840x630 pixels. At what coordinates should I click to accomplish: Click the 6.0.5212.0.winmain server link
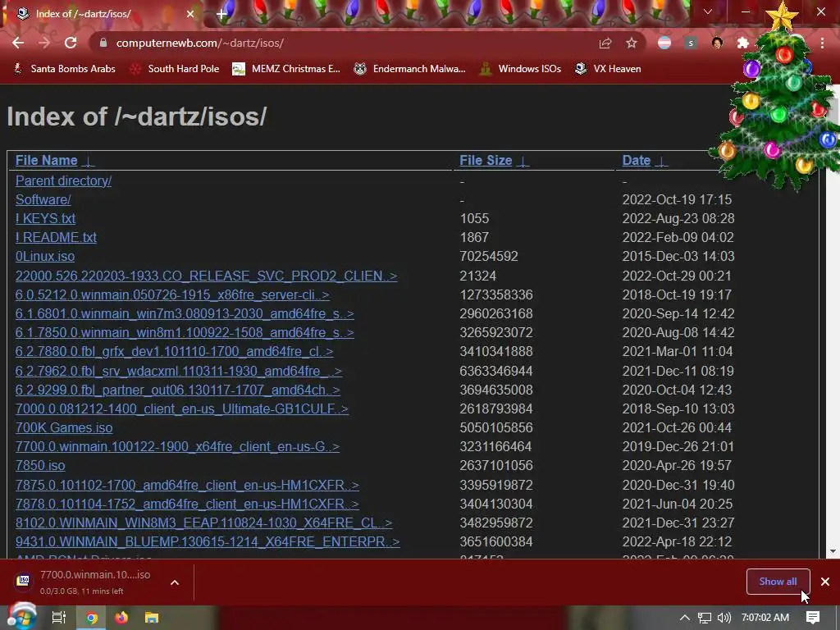coord(172,294)
